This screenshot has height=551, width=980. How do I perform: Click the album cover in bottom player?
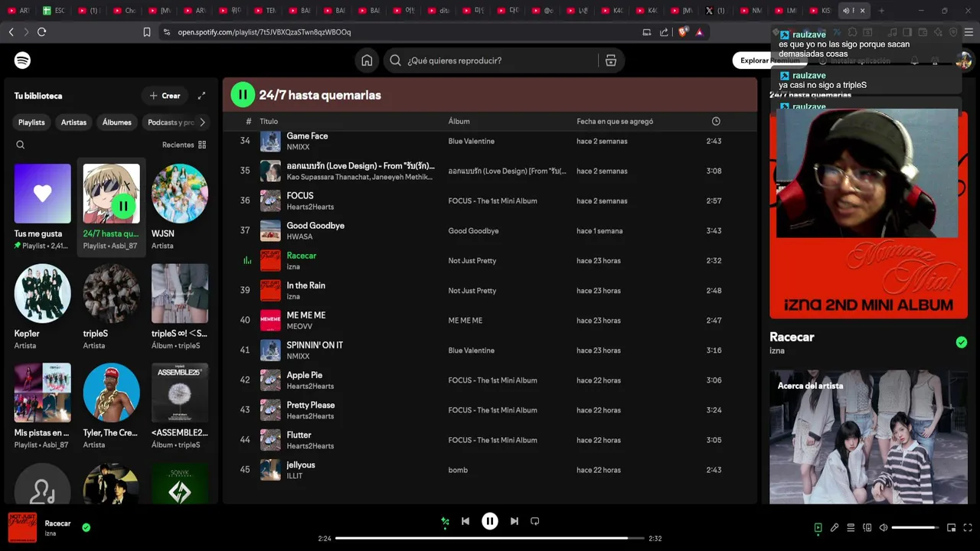point(22,527)
